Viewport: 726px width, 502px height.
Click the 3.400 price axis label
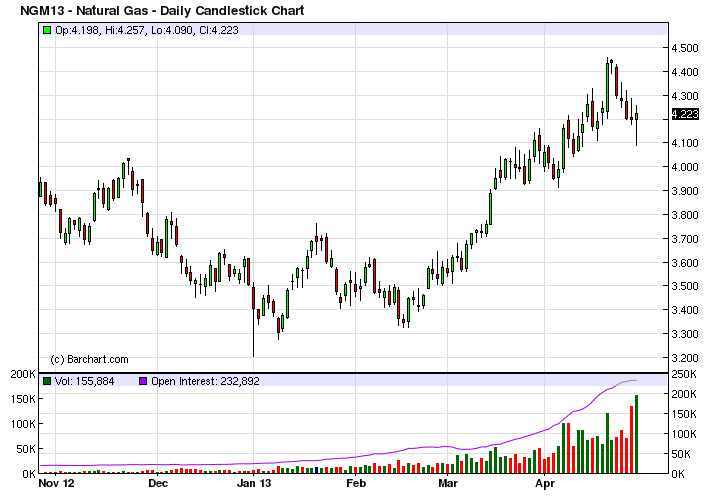[685, 310]
